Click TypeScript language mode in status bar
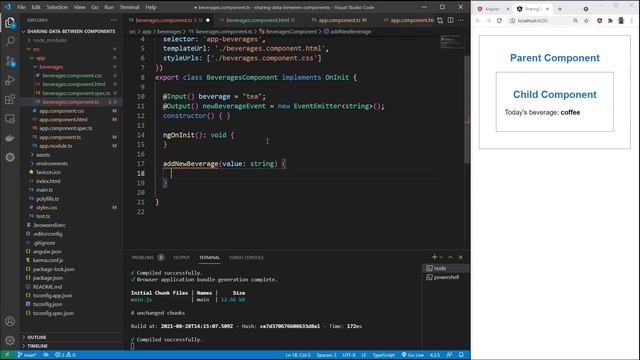Viewport: 640px width, 360px height. coord(383,355)
